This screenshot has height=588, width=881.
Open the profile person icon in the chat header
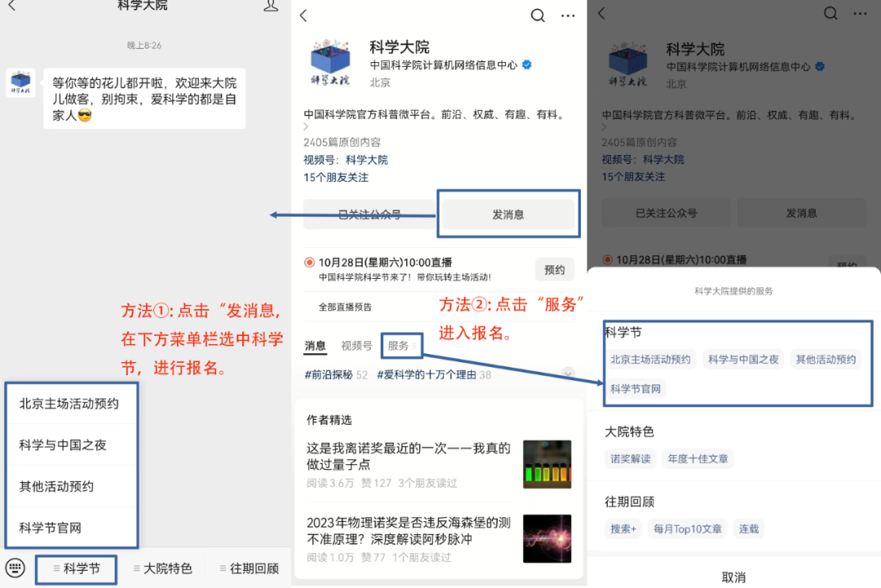[x=271, y=6]
